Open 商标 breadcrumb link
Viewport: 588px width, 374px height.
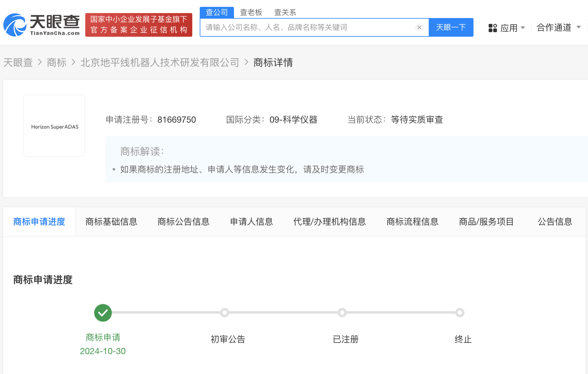(57, 63)
